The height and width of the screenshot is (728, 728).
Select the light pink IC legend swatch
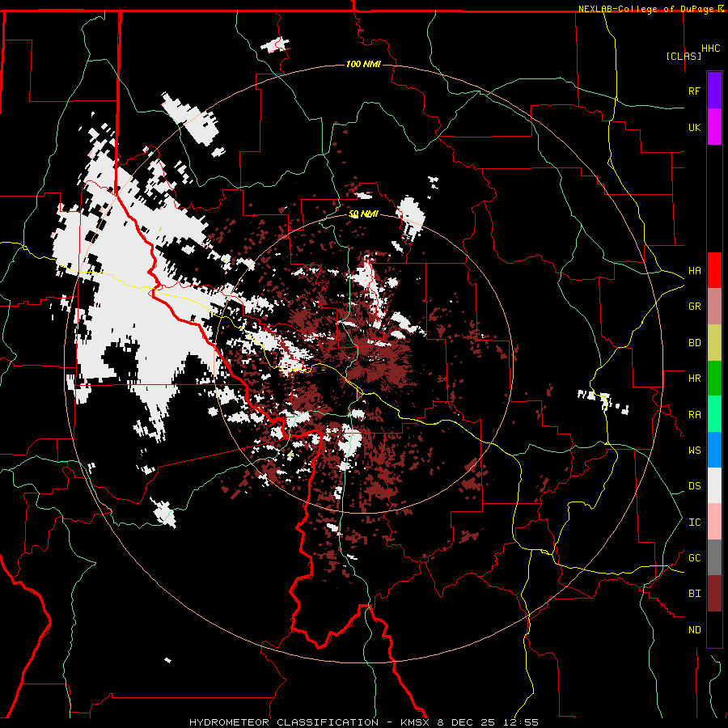(714, 522)
